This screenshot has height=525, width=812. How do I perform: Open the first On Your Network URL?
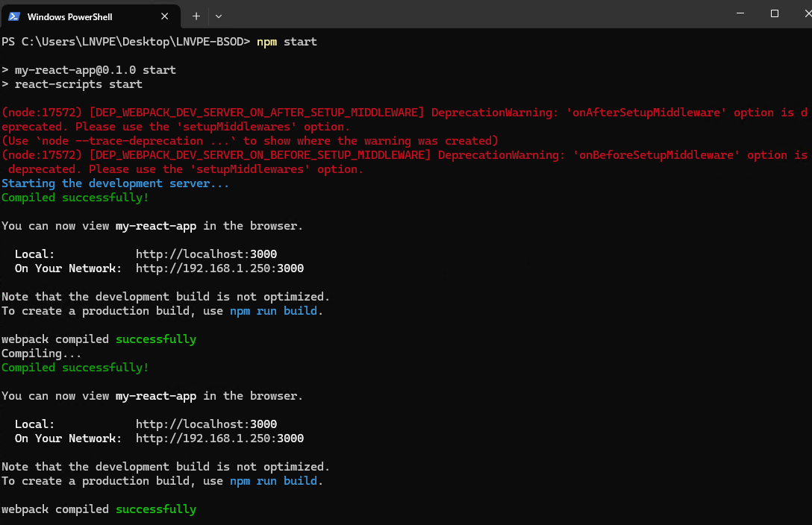point(219,268)
